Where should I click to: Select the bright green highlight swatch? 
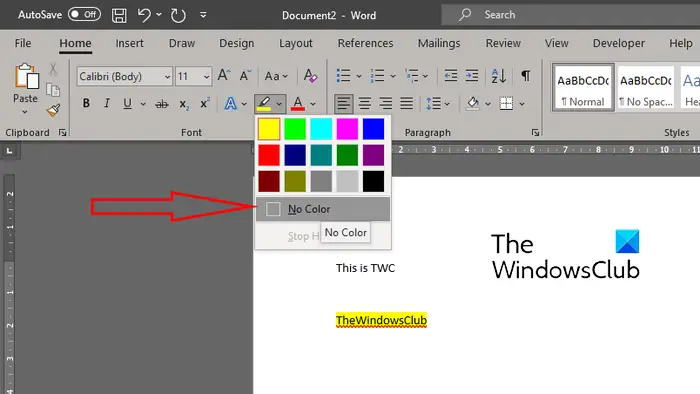point(295,129)
